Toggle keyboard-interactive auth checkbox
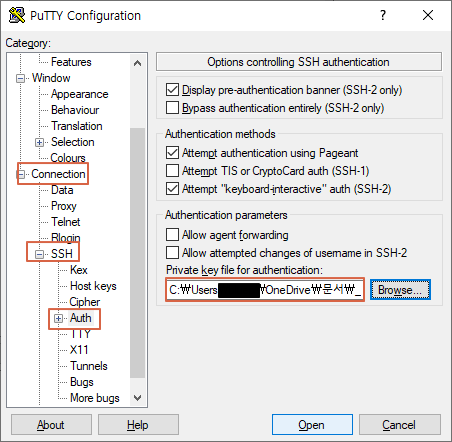The image size is (452, 442). pyautogui.click(x=172, y=189)
